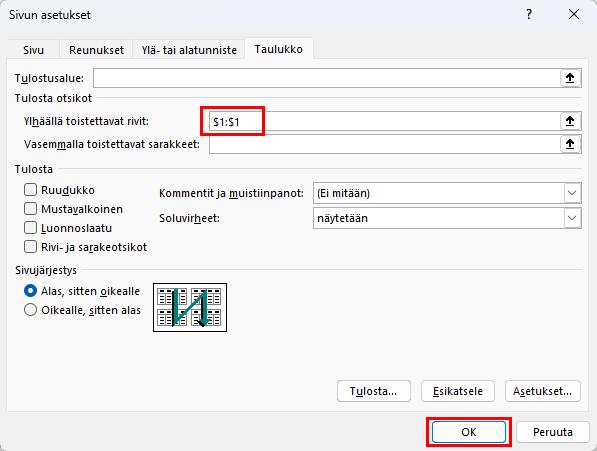Click range selector icon for Ylhäällä toistettavat rivit
The height and width of the screenshot is (451, 597).
pos(570,121)
